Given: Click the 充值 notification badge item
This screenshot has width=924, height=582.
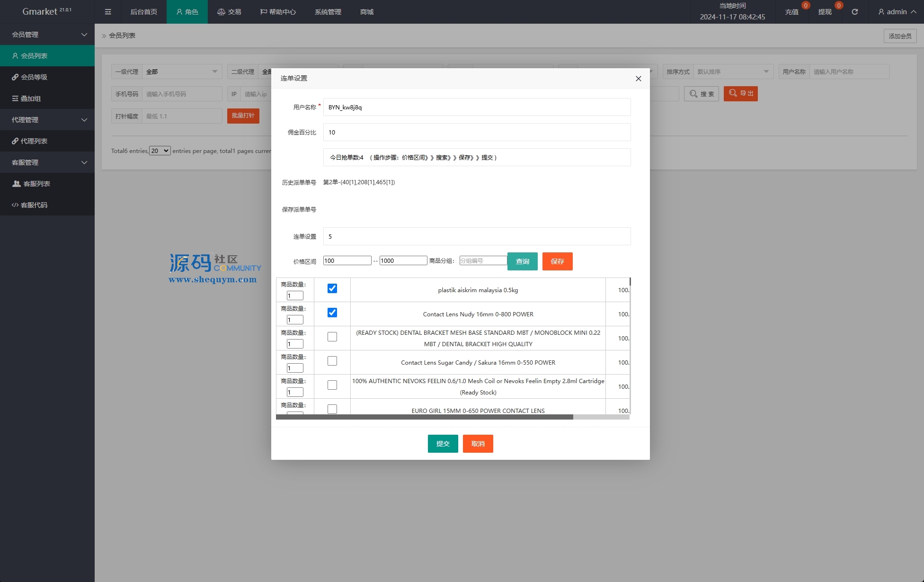Looking at the screenshot, I should click(792, 12).
